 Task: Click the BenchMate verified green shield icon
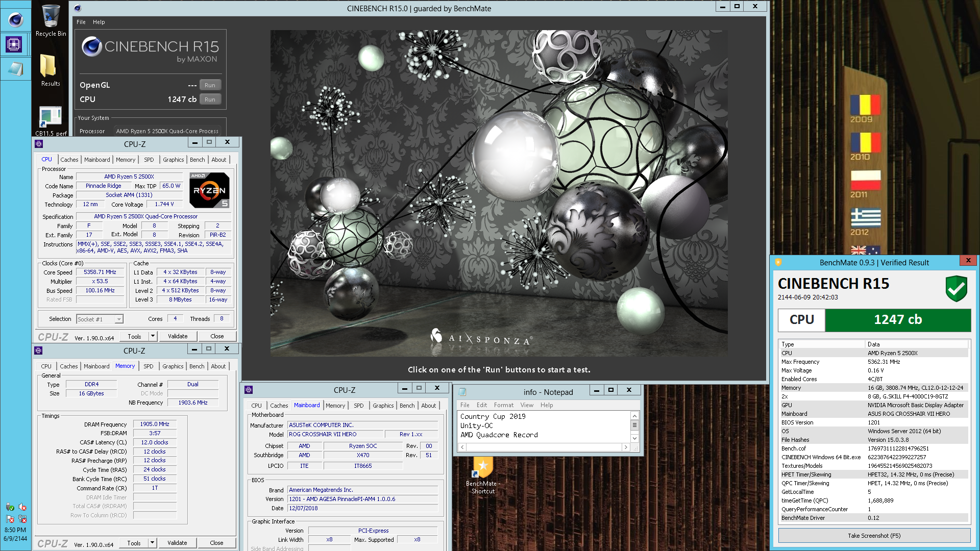(956, 289)
